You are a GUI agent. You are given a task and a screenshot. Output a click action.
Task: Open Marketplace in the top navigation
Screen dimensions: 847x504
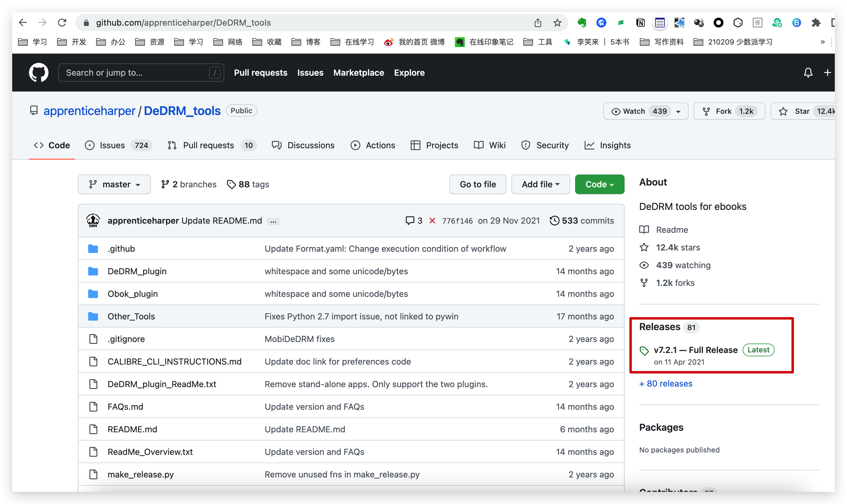[359, 73]
